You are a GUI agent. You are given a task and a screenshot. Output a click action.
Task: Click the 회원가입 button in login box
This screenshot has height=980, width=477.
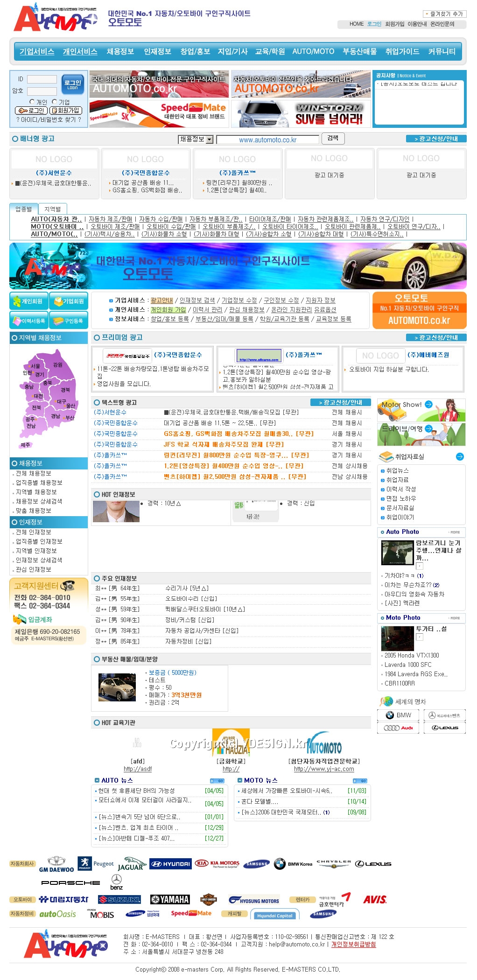(x=66, y=111)
